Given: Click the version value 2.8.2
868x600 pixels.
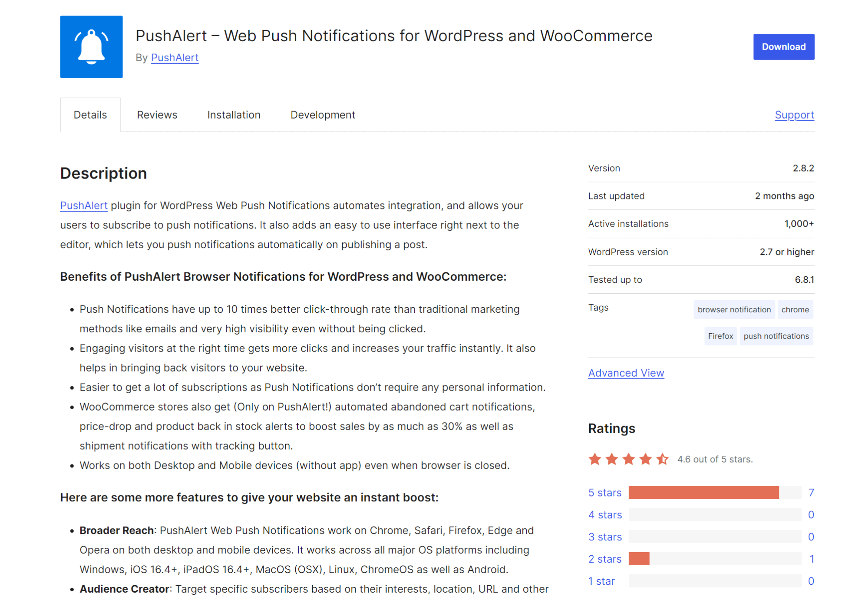Looking at the screenshot, I should click(x=803, y=168).
